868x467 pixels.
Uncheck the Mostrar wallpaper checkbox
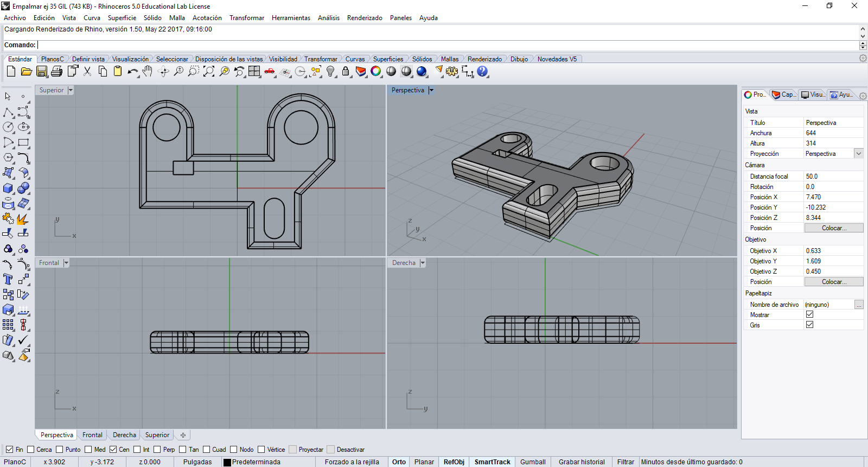[x=809, y=314]
